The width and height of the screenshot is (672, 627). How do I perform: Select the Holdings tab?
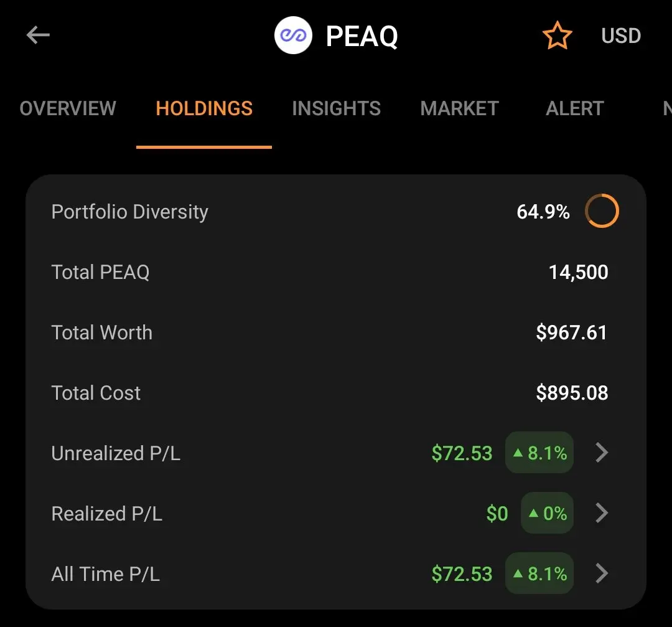[x=204, y=108]
